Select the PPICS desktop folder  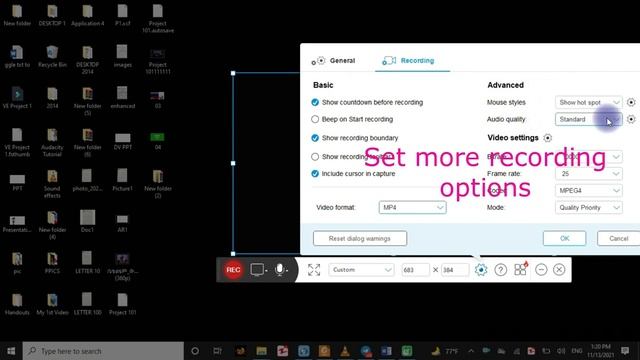point(52,263)
